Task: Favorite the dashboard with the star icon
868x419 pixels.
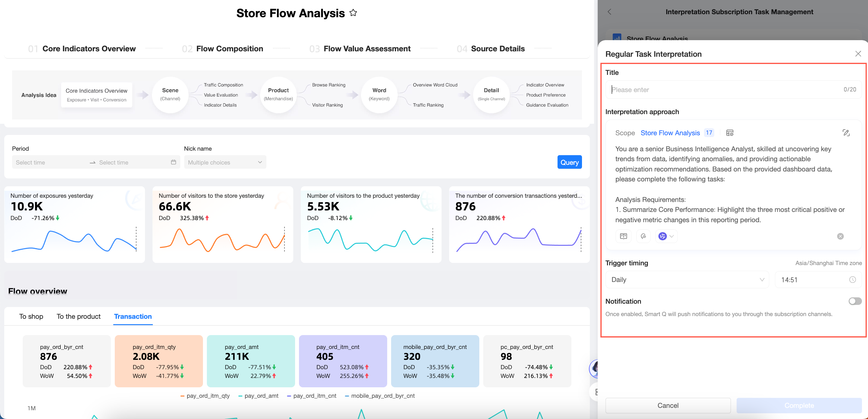Action: tap(353, 13)
